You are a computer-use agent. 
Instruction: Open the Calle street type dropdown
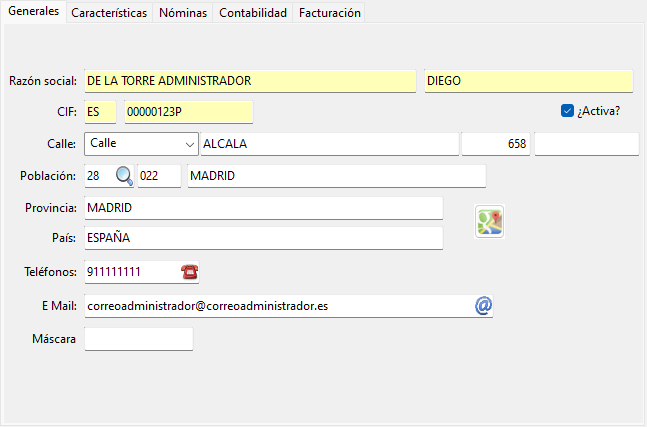pos(142,144)
